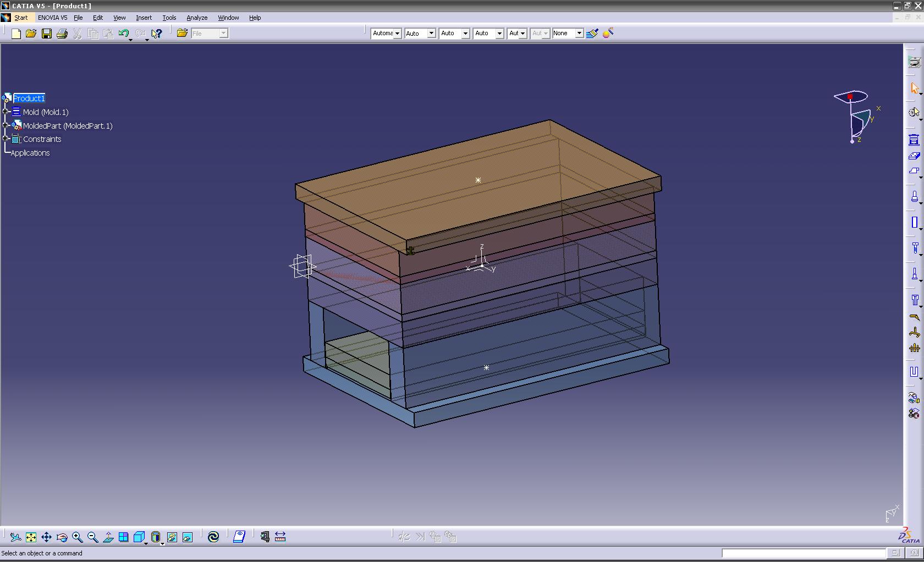Click the Painter brush icon
This screenshot has height=562, width=924.
point(592,34)
